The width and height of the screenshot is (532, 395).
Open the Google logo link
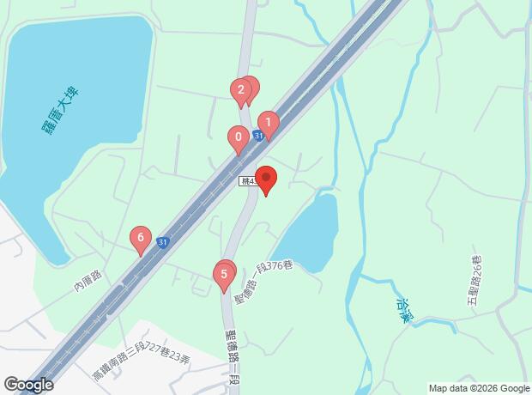click(28, 385)
